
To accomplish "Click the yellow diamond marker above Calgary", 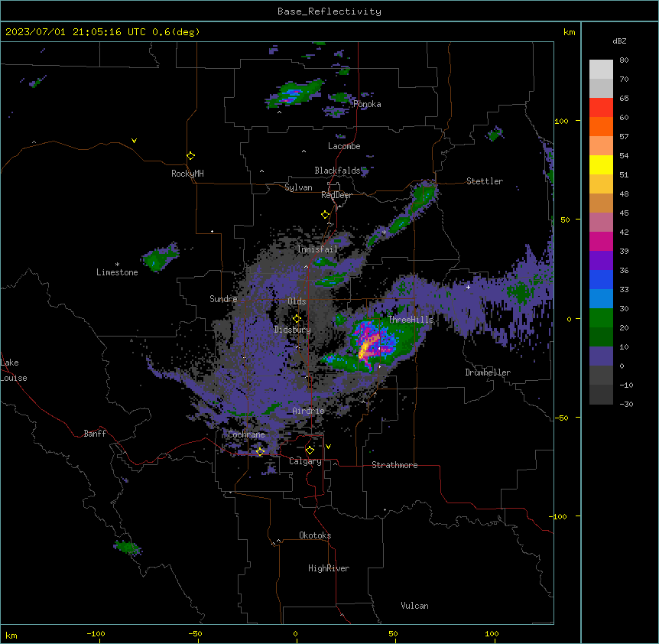I will coord(310,450).
